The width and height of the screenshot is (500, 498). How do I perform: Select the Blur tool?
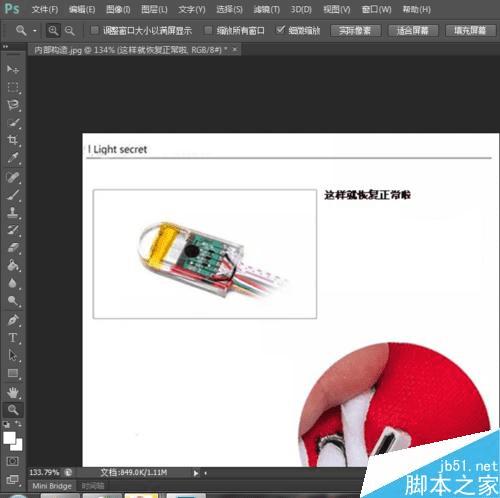pos(13,283)
